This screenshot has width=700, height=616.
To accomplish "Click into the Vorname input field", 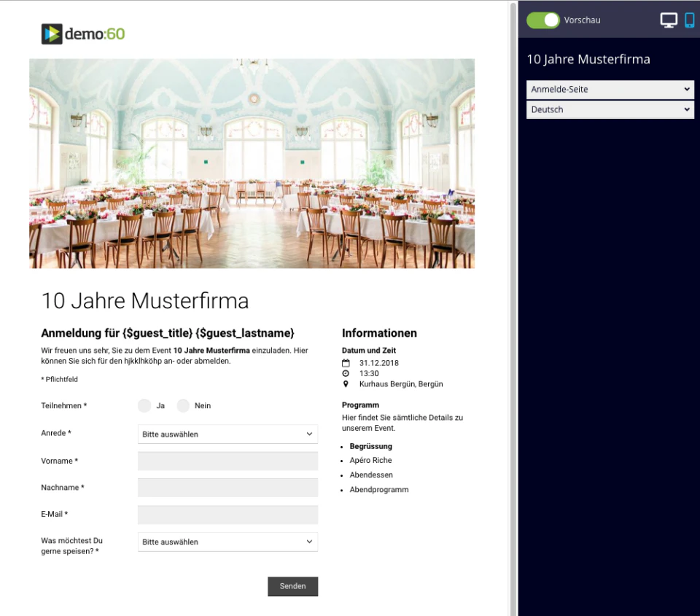I will point(227,461).
